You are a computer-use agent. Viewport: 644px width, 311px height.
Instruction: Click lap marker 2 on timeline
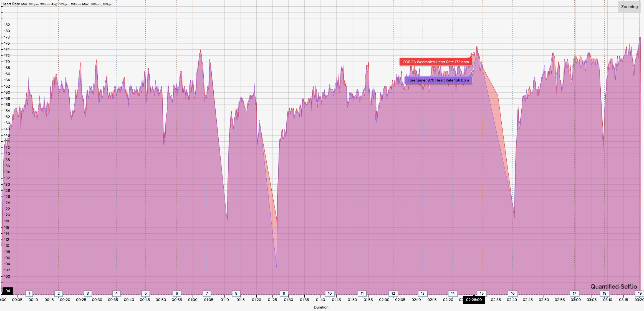pyautogui.click(x=59, y=293)
